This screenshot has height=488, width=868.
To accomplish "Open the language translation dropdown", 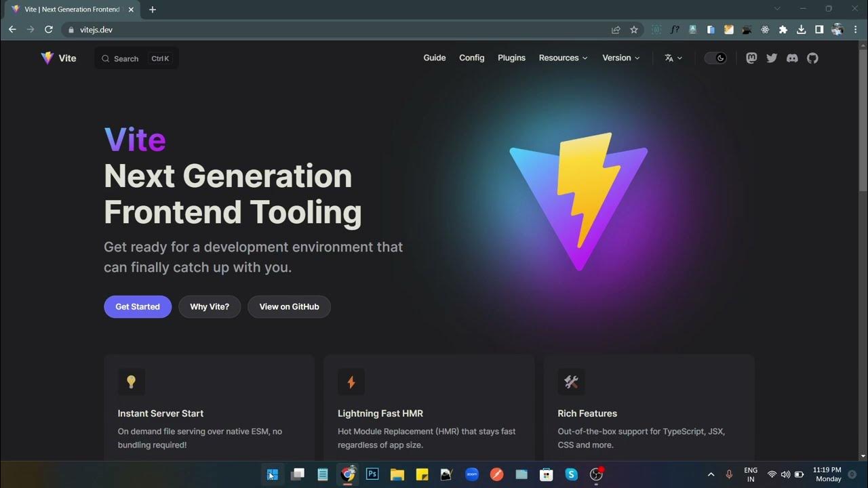I will click(x=673, y=58).
